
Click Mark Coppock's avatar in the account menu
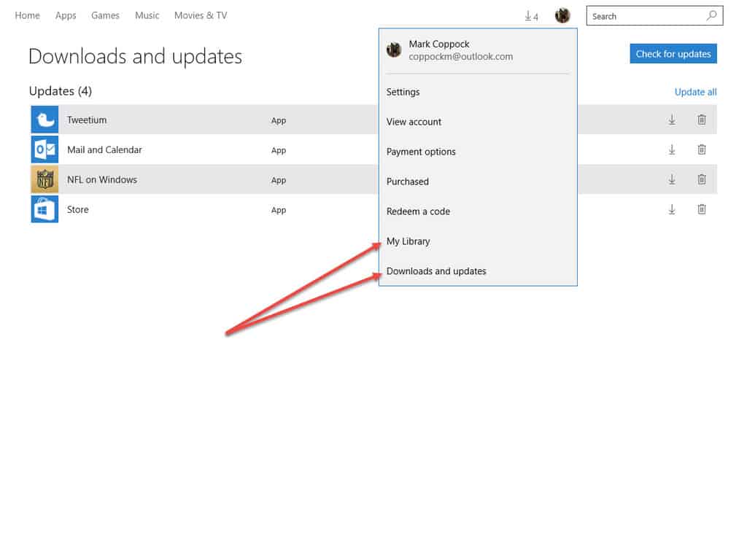[x=394, y=50]
